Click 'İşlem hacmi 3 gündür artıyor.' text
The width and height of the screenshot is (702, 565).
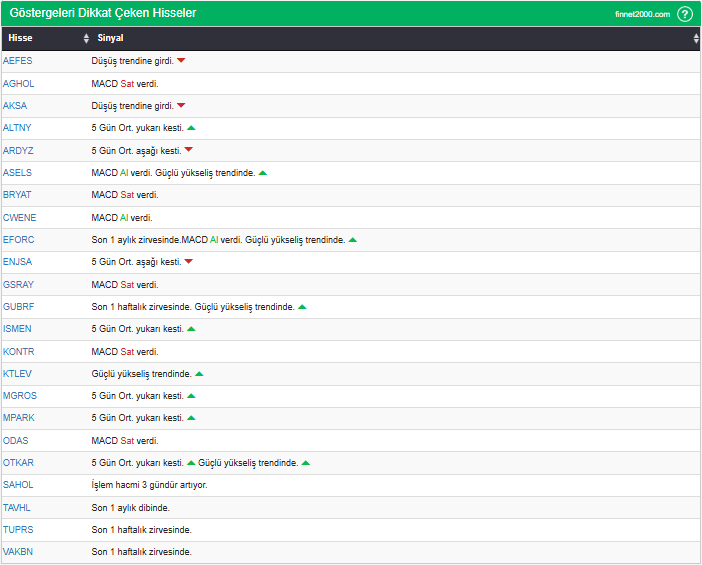point(150,485)
